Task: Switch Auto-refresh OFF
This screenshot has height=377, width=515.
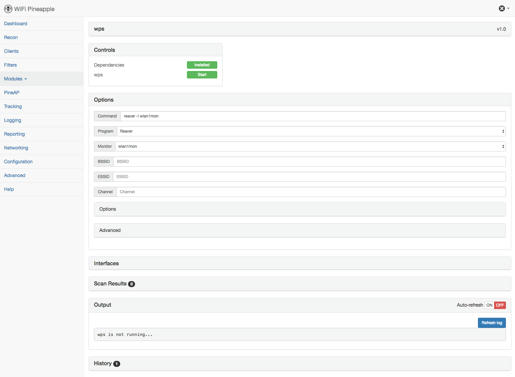Action: (x=500, y=305)
